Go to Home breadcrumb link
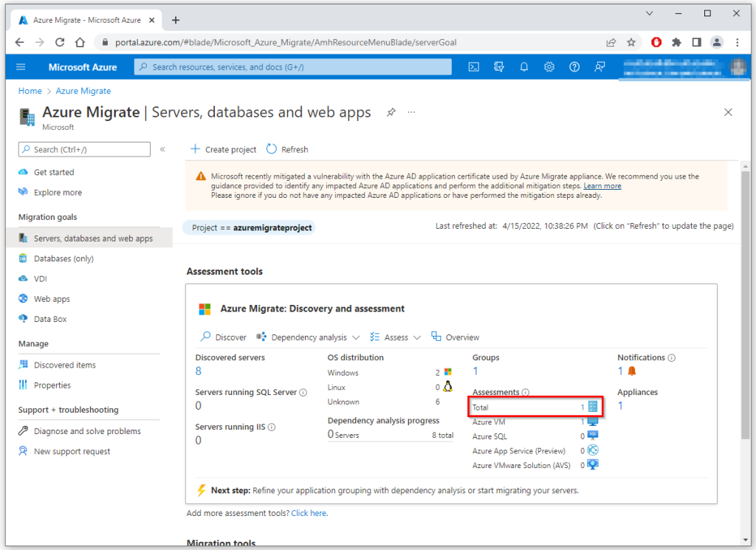756x550 pixels. click(x=30, y=91)
